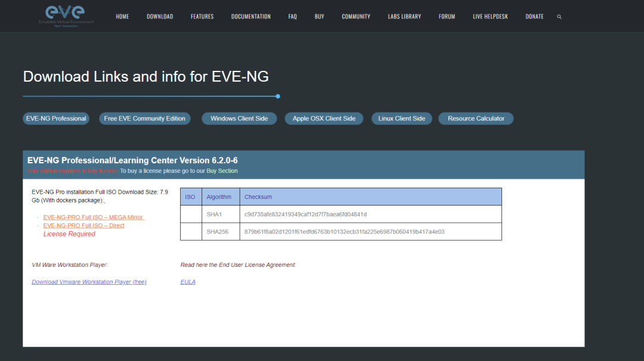Viewport: 644px width, 361px height.
Task: Click the SHA256 algorithm cell
Action: [x=221, y=232]
